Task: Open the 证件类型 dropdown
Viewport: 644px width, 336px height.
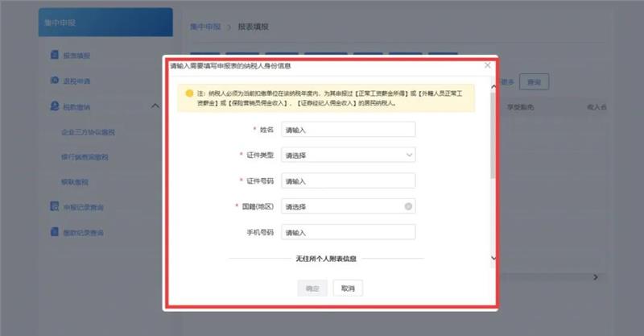Action: pos(348,155)
